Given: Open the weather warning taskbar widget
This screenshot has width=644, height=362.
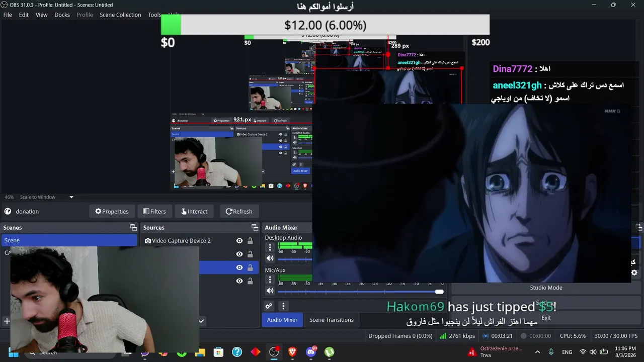Looking at the screenshot, I should click(495, 352).
